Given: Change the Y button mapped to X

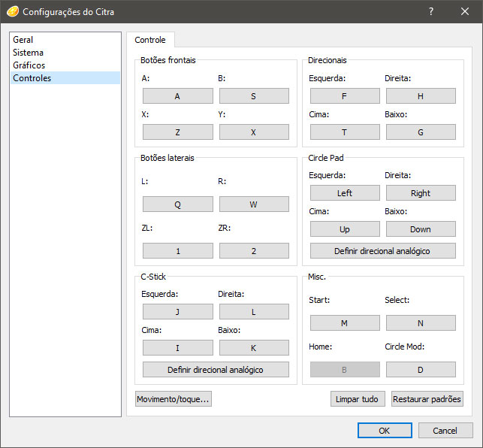Looking at the screenshot, I should (x=254, y=132).
